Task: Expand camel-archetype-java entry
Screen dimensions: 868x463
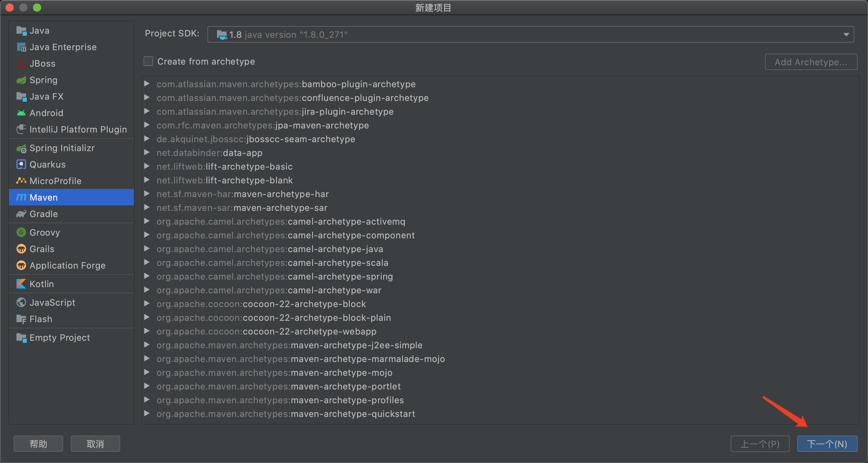Action: click(147, 249)
